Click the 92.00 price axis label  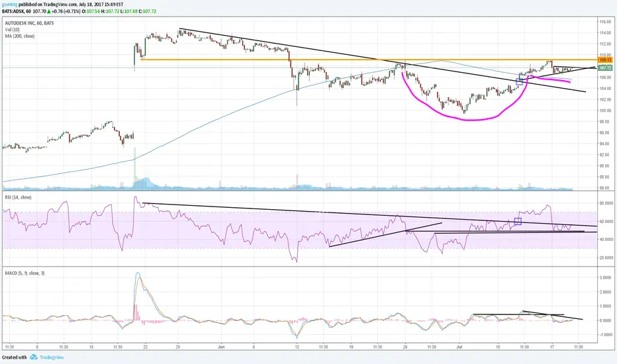[x=605, y=155]
